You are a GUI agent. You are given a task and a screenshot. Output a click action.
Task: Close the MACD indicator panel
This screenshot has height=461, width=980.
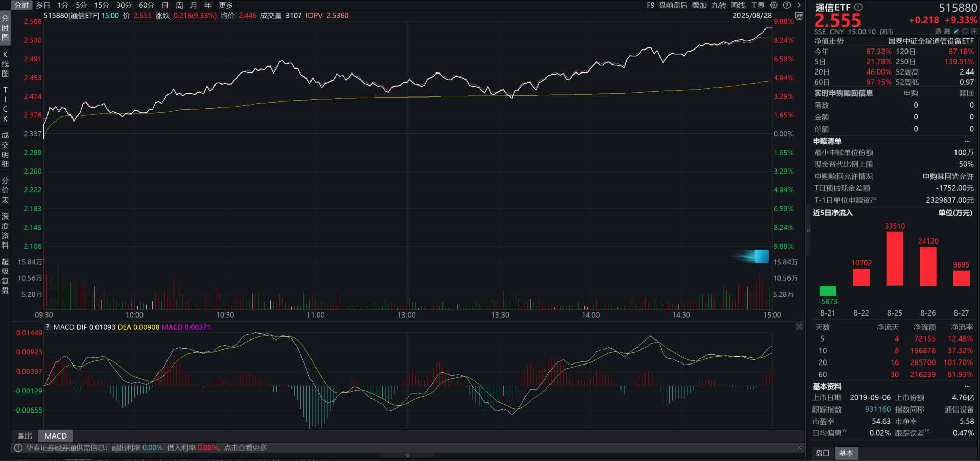799,327
